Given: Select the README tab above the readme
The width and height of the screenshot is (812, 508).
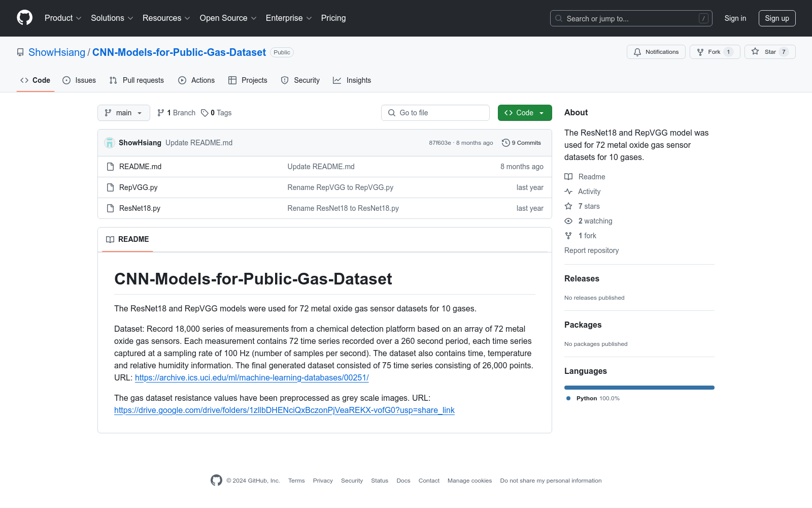Looking at the screenshot, I should click(x=127, y=239).
